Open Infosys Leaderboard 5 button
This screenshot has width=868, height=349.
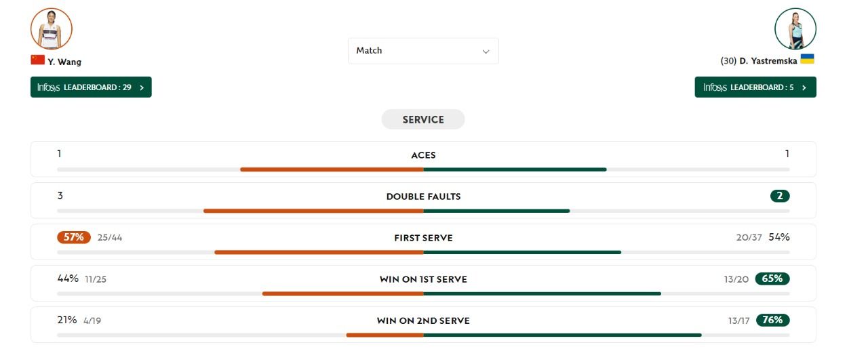755,87
